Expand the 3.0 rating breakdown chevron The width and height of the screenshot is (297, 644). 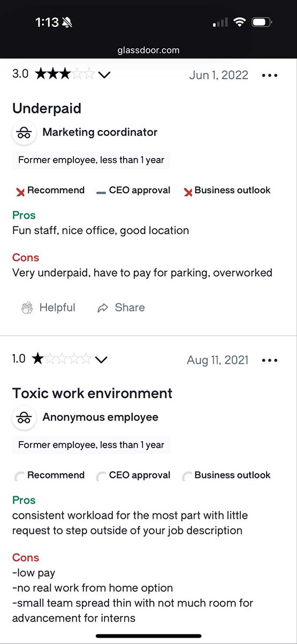[104, 75]
